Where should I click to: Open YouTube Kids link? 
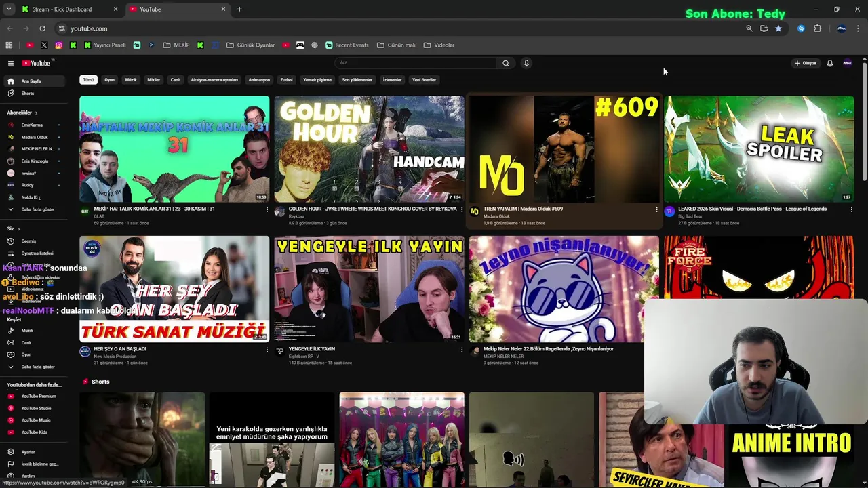coord(34,432)
